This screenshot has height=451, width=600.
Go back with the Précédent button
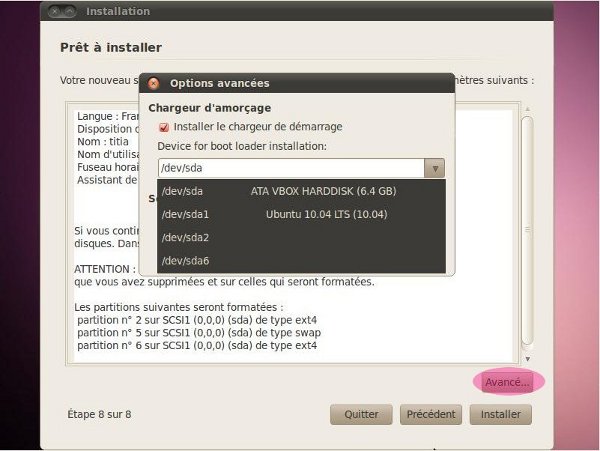[x=432, y=414]
